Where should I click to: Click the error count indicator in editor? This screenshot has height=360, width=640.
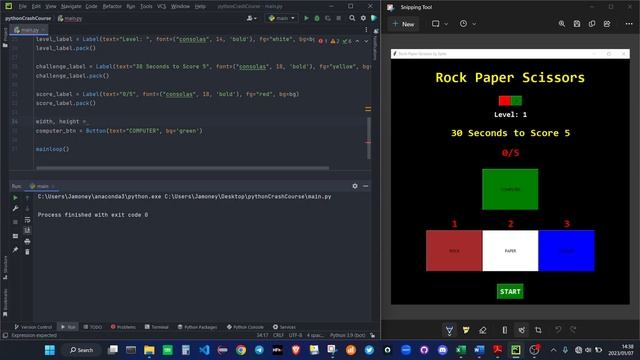coord(322,41)
